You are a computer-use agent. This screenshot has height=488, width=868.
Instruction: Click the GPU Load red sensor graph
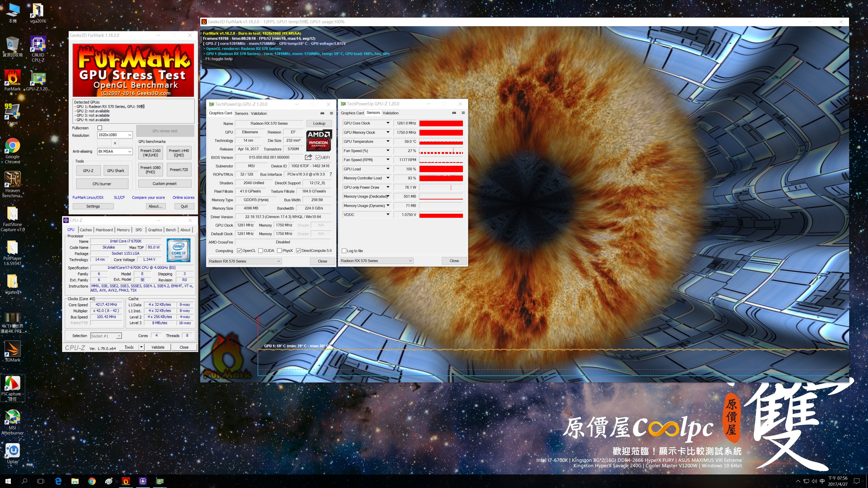(x=441, y=169)
